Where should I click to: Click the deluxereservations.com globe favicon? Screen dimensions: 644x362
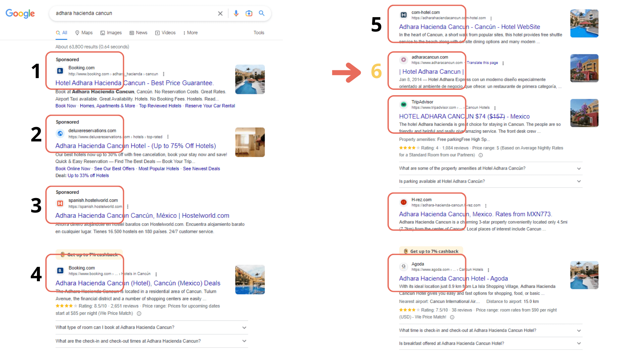(x=60, y=133)
